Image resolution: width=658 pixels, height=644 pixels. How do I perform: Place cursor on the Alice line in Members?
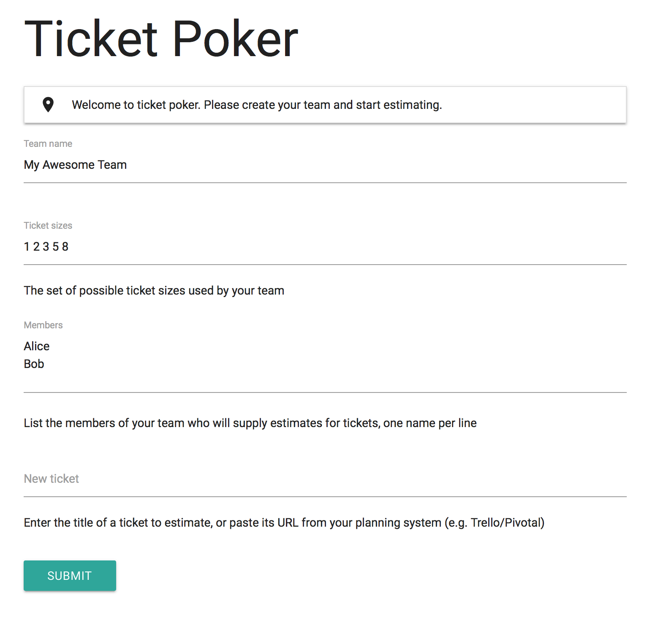37,346
